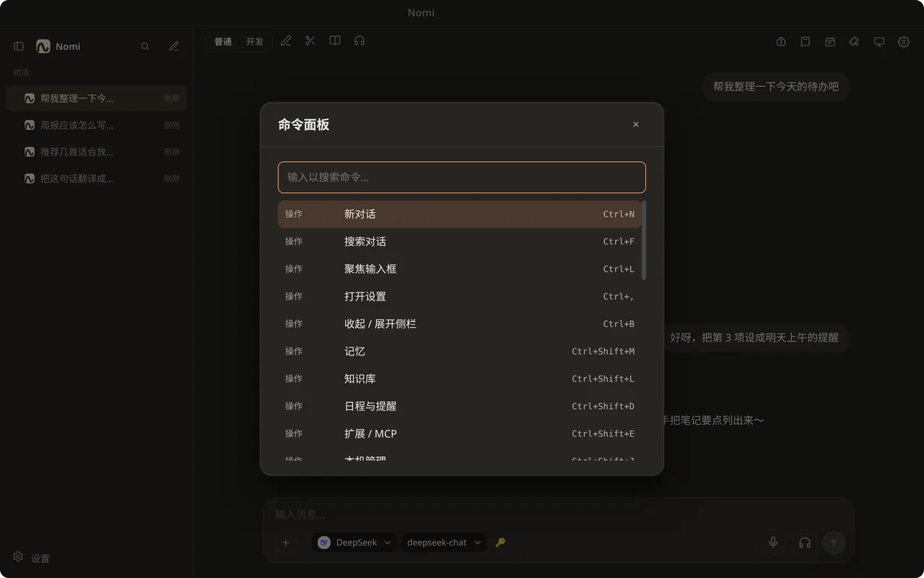The height and width of the screenshot is (578, 924).
Task: Close the 命令面板 dialog
Action: pos(636,124)
